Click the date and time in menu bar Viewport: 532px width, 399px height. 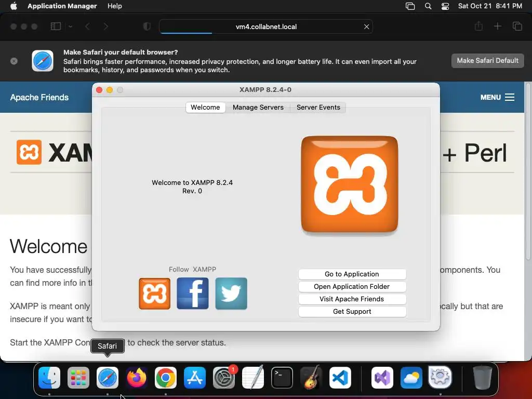(x=490, y=6)
